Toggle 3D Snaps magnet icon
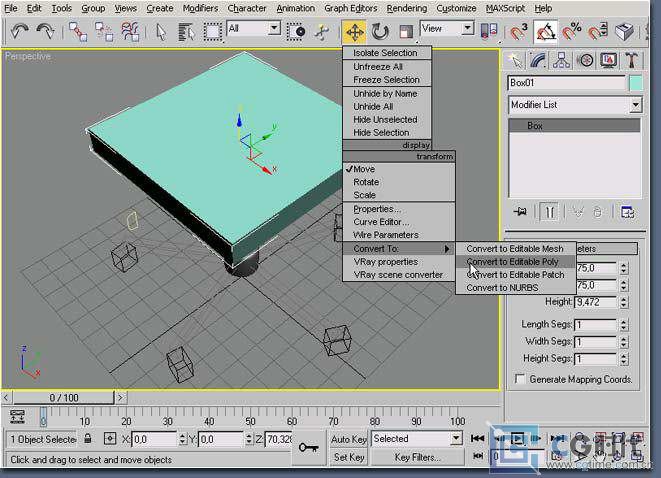 point(519,32)
